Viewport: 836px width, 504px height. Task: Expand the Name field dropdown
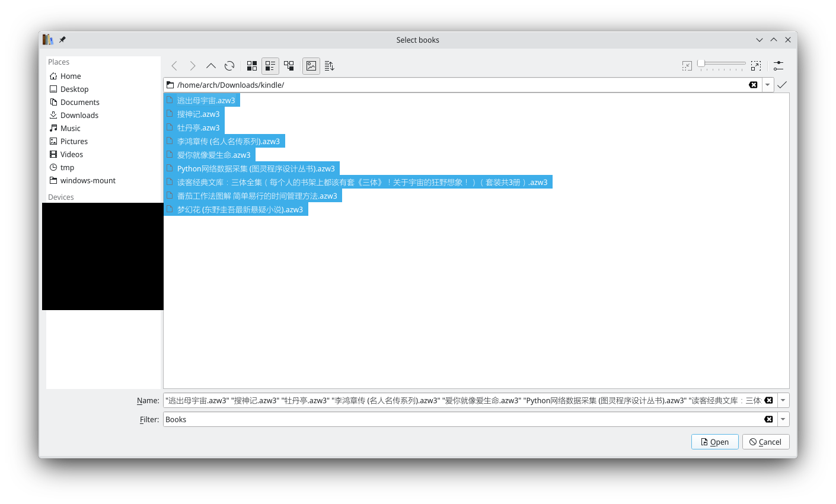coord(783,400)
